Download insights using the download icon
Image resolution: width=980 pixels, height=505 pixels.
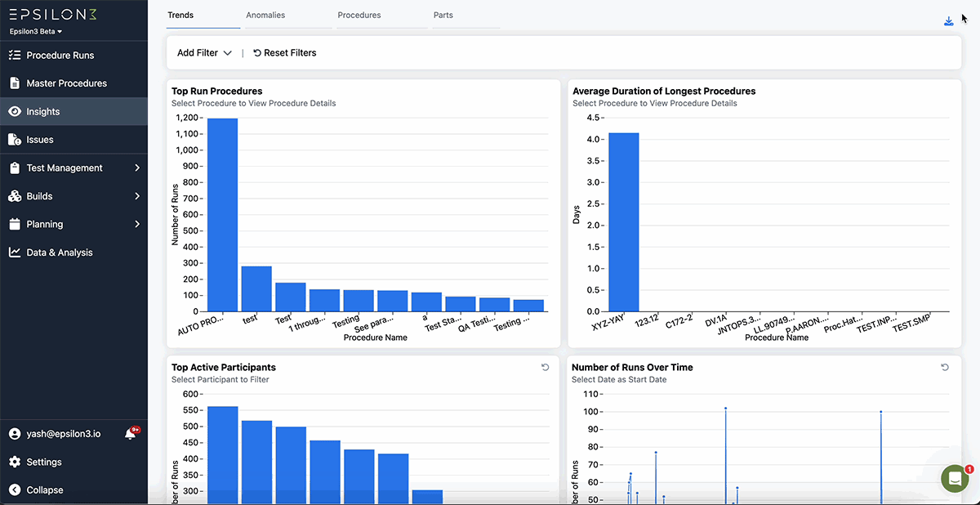pos(948,21)
